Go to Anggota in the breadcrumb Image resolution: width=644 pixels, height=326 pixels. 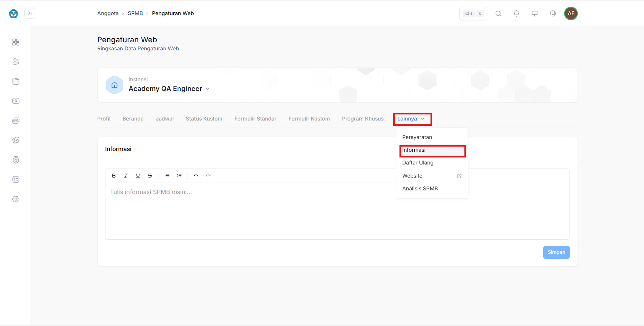pyautogui.click(x=108, y=13)
